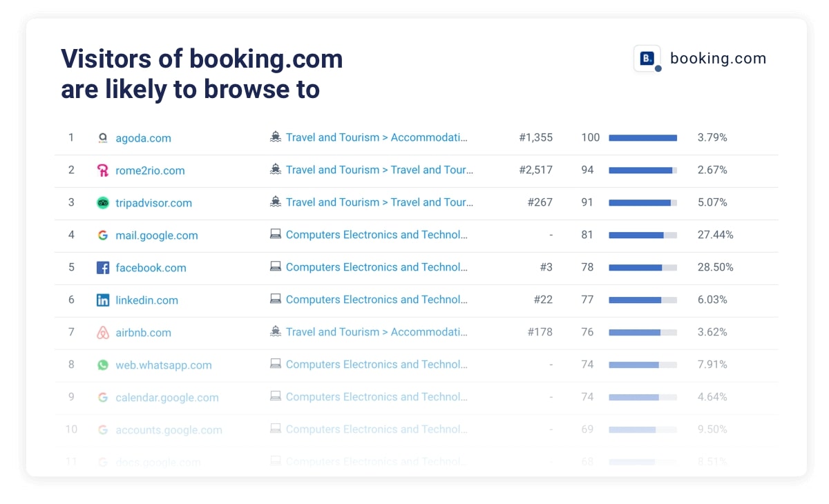The image size is (829, 504).
Task: Click the Facebook favicon
Action: (x=102, y=267)
